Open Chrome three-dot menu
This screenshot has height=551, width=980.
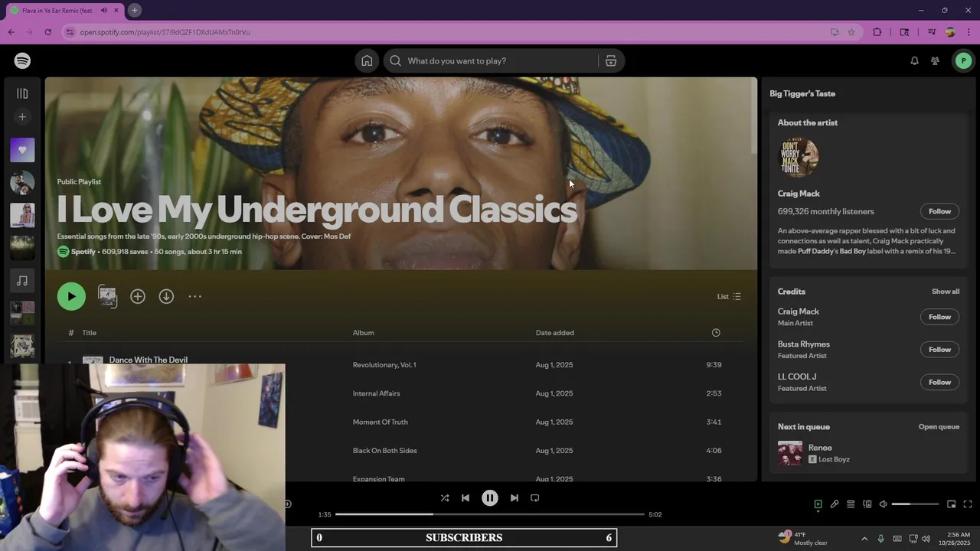tap(969, 32)
